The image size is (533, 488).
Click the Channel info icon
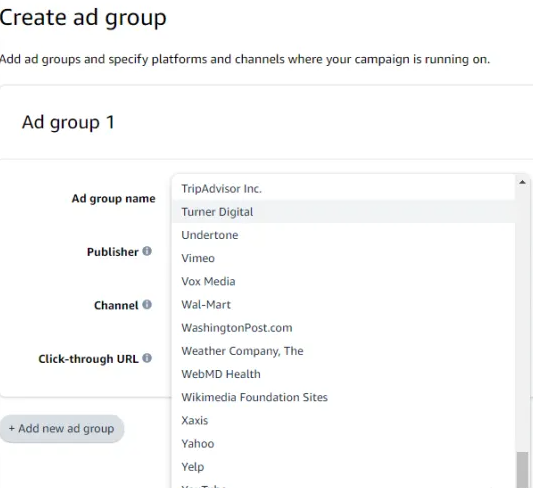point(147,304)
